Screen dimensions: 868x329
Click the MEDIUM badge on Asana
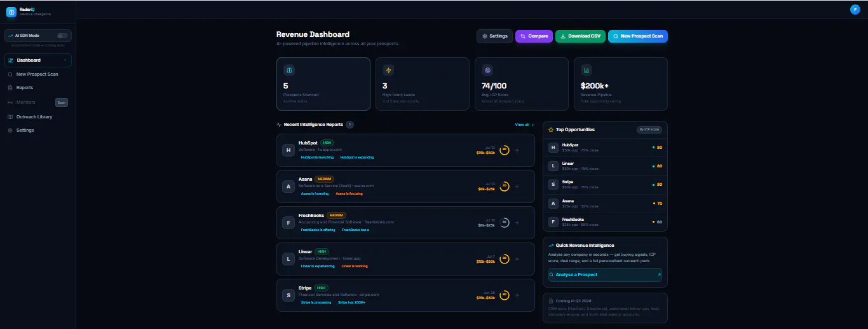[x=324, y=179]
